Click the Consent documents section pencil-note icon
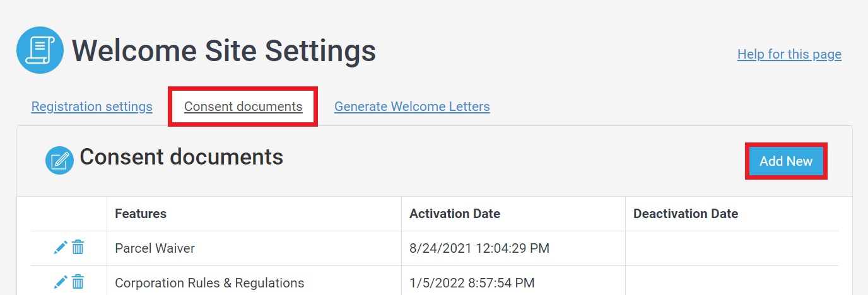The image size is (868, 295). point(60,160)
